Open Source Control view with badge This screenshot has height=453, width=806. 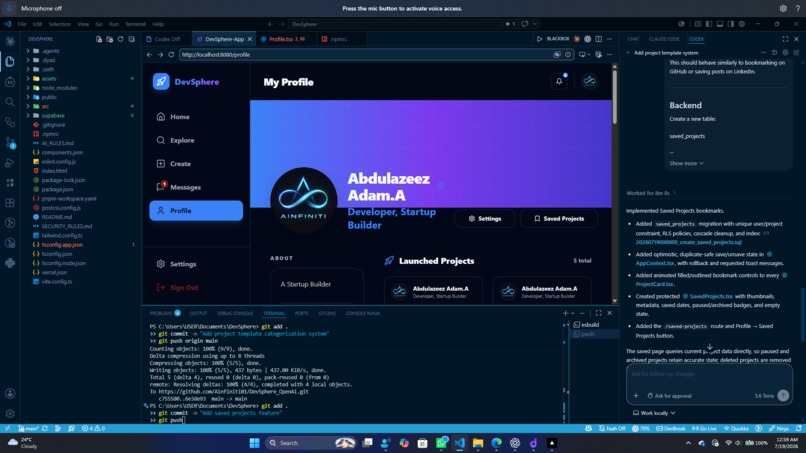tap(10, 142)
